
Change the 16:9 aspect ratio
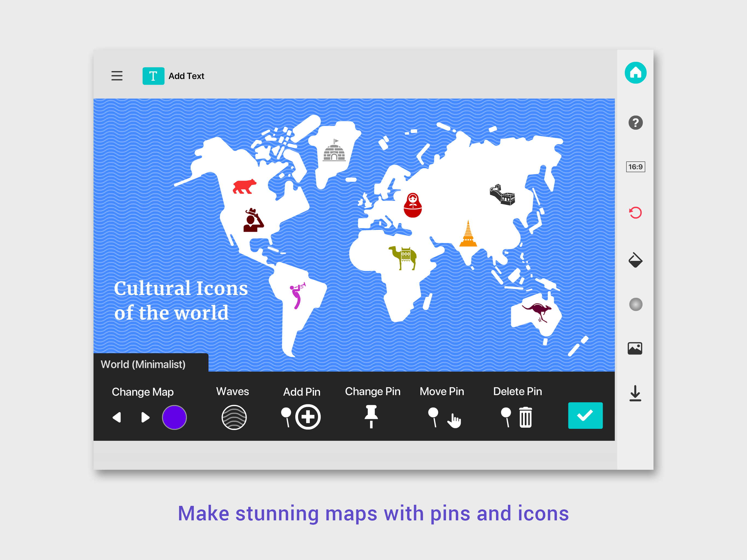(x=635, y=167)
